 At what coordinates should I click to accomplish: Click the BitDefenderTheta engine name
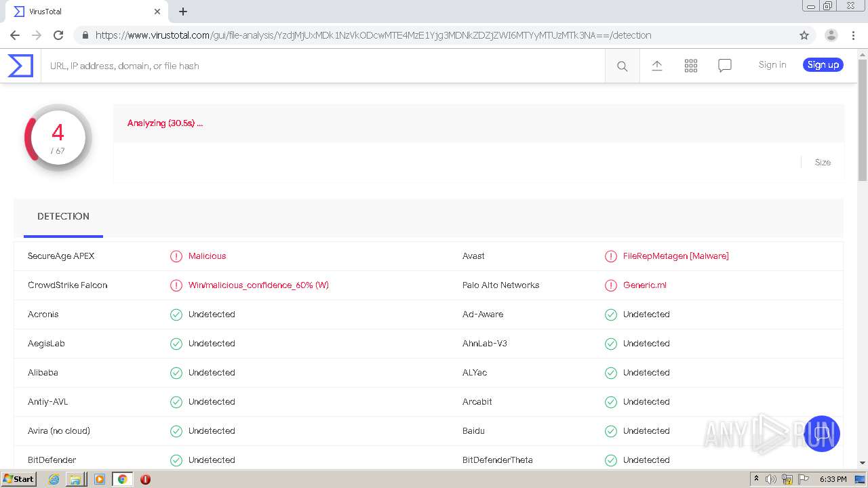(x=498, y=460)
